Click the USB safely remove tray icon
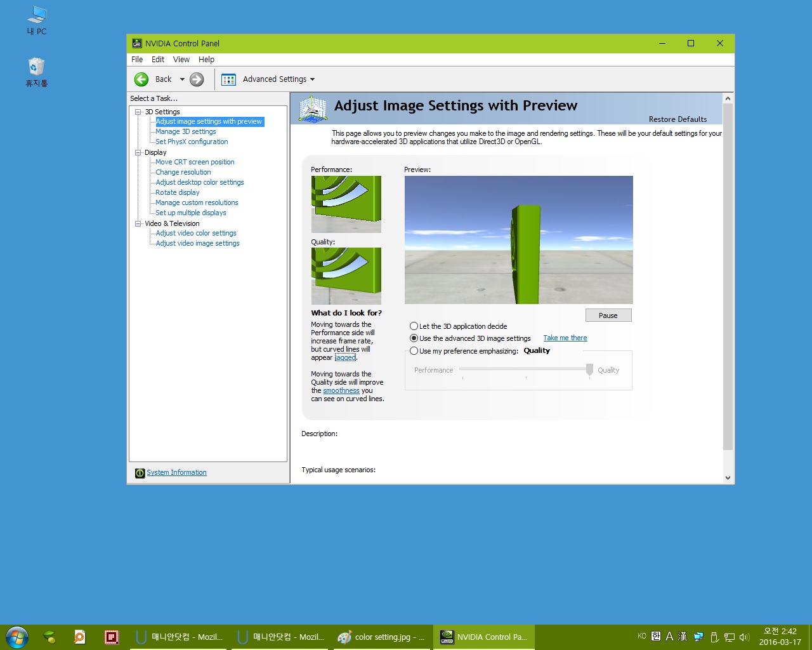The image size is (812, 650). (714, 637)
